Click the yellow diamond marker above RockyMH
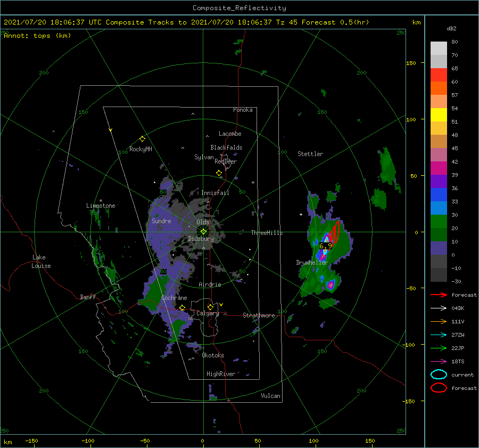Viewport: 479px width, 448px height. pos(142,139)
